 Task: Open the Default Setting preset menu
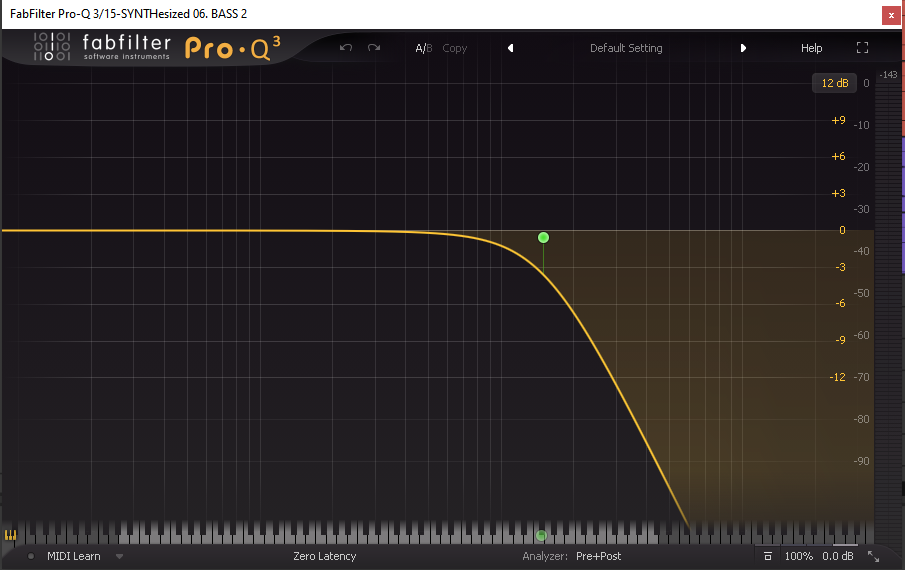[x=626, y=48]
